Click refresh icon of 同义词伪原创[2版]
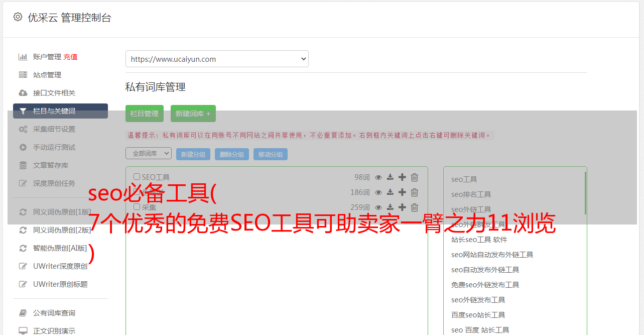644x335 pixels. click(x=23, y=230)
